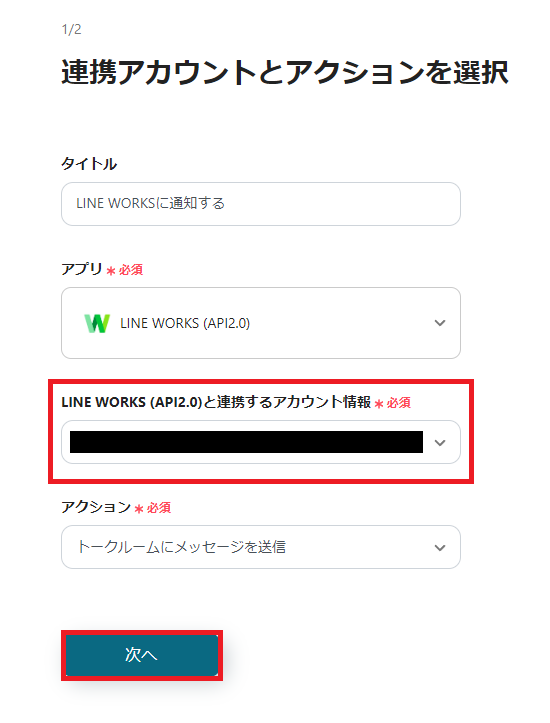Click the アプリ field label
The width and height of the screenshot is (550, 723).
pos(82,269)
